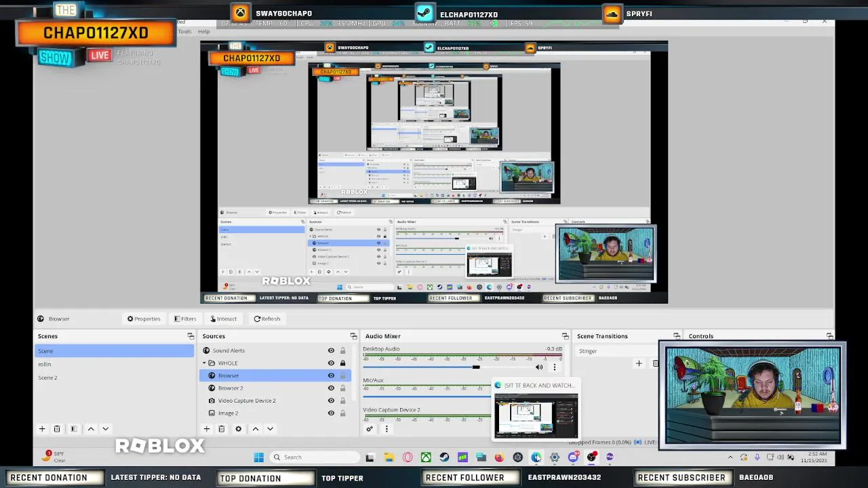868x488 pixels.
Task: Open the Tools menu
Action: [184, 31]
